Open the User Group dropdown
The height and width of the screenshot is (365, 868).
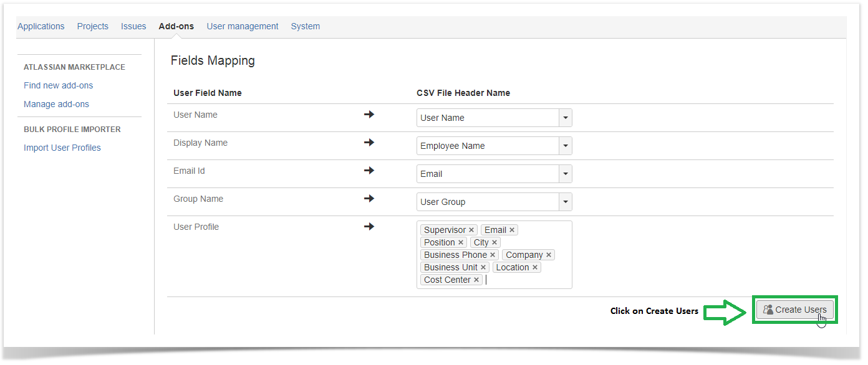(x=565, y=202)
